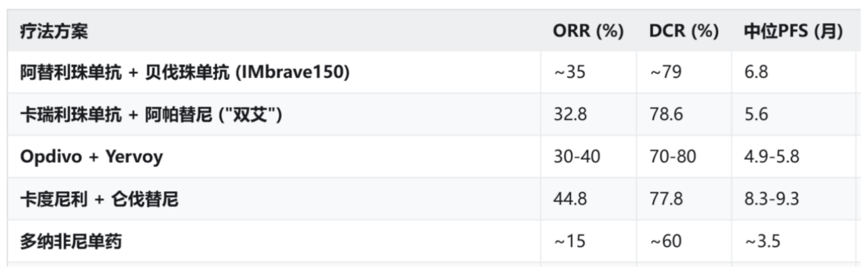Click the 多纳非尼单药 row label
The height and width of the screenshot is (269, 868).
click(x=71, y=241)
